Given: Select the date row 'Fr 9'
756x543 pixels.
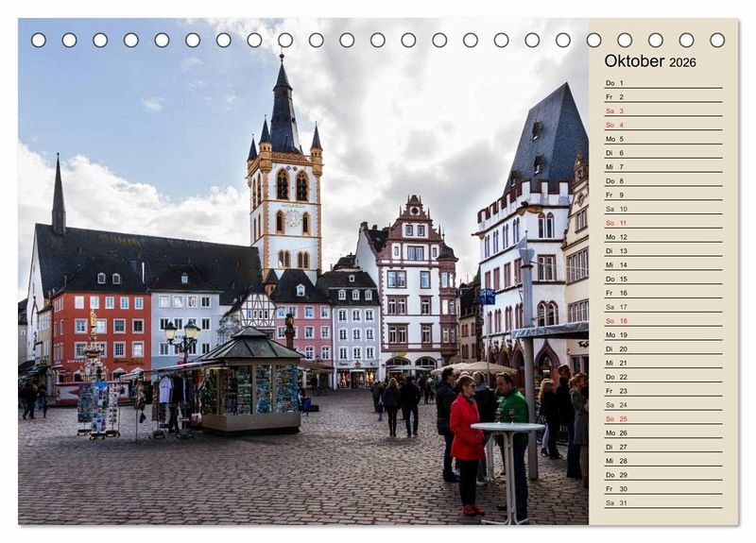Looking at the screenshot, I should (x=663, y=195).
